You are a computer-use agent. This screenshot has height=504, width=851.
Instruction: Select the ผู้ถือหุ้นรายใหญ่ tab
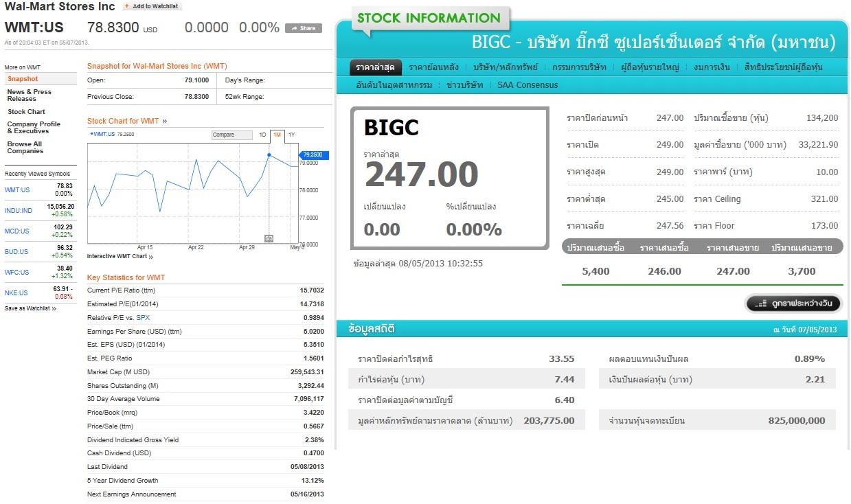coord(650,67)
